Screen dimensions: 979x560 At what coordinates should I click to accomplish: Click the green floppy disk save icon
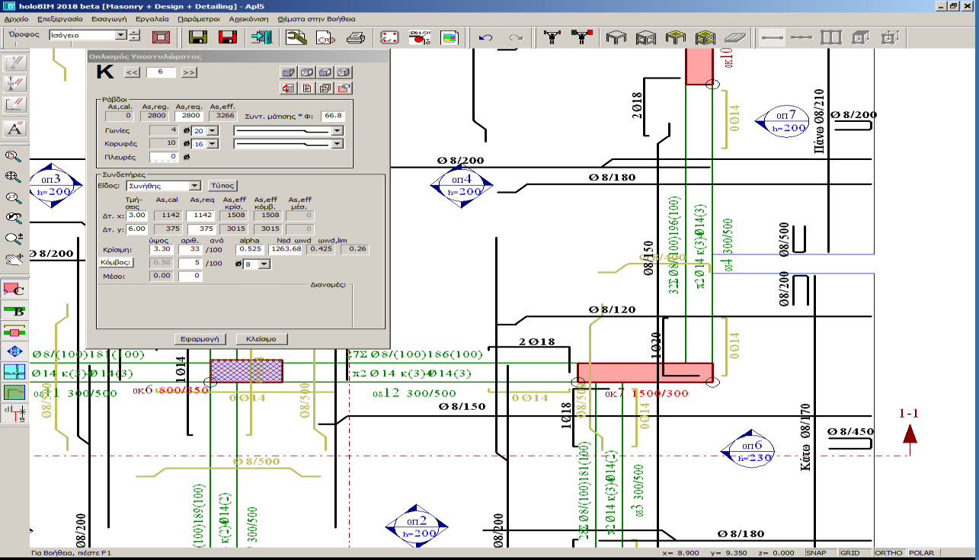(199, 37)
